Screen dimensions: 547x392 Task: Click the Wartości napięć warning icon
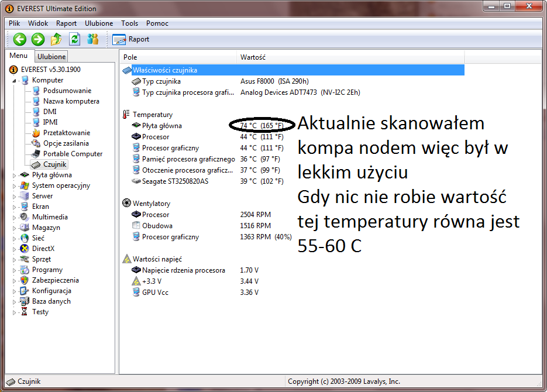(x=126, y=259)
